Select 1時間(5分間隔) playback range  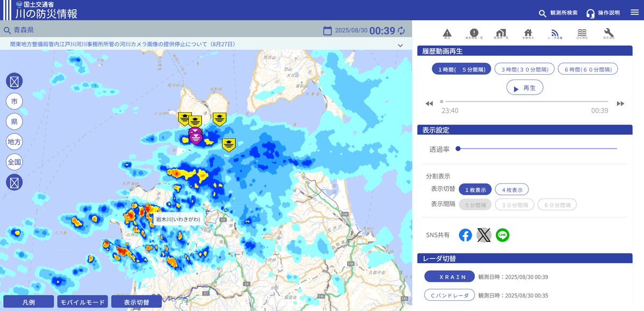click(x=461, y=69)
